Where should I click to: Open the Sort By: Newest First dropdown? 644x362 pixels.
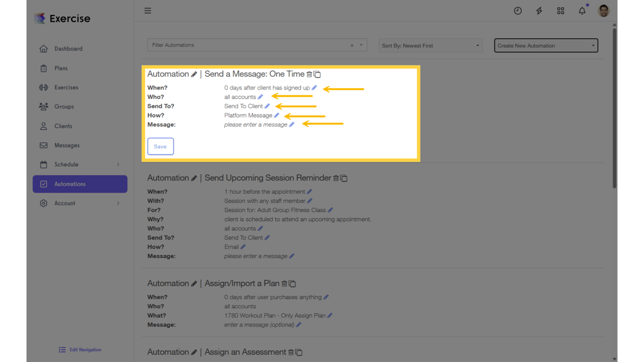coord(429,45)
